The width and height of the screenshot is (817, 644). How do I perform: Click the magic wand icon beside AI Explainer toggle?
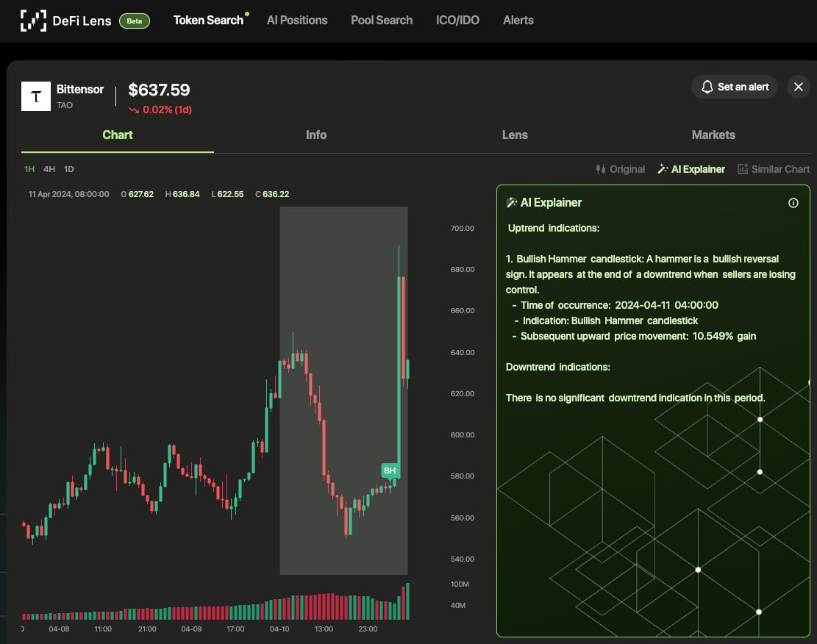663,169
